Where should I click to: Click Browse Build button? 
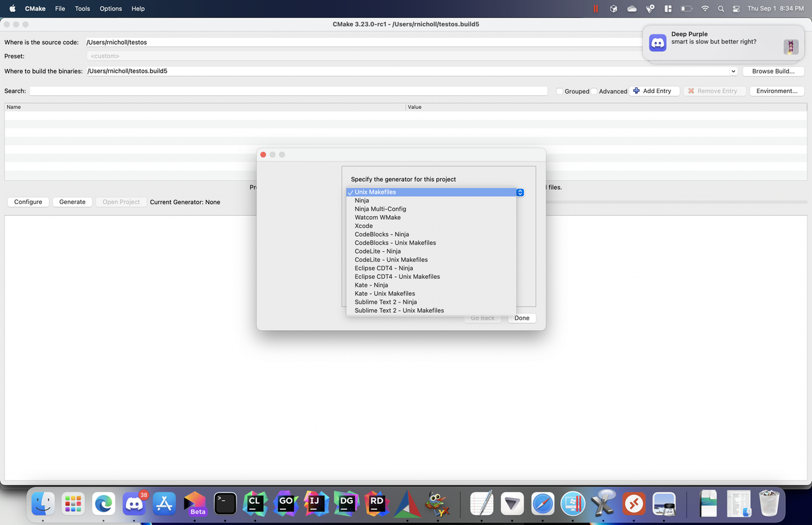coord(773,71)
